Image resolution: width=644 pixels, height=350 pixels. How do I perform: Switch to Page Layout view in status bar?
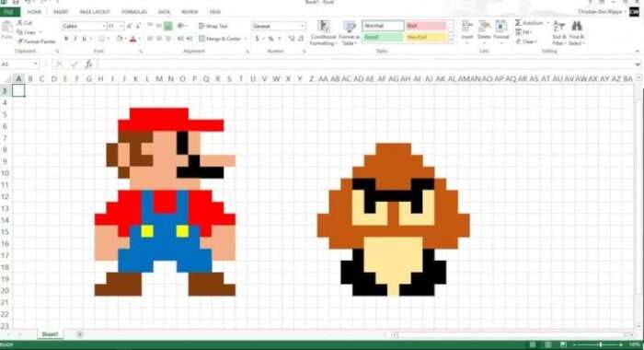point(547,344)
